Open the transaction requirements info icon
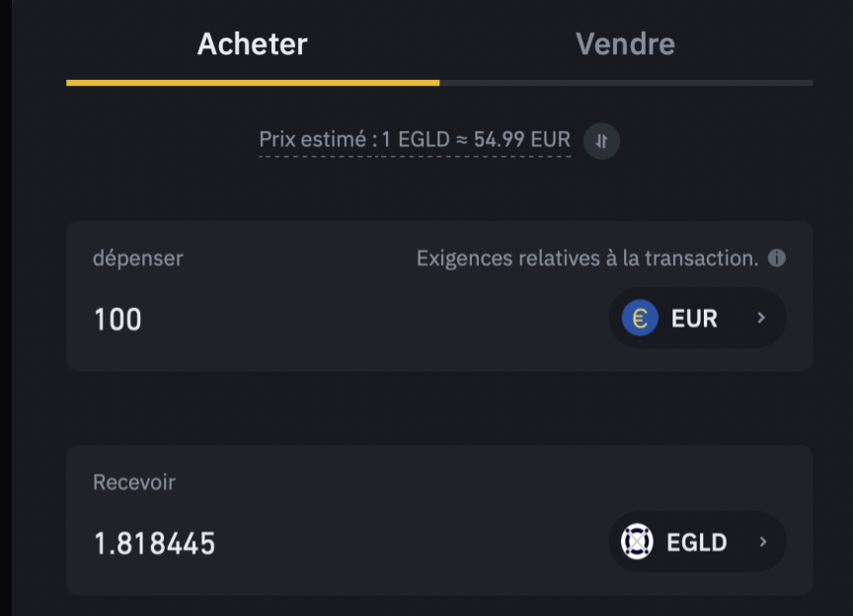 776,258
